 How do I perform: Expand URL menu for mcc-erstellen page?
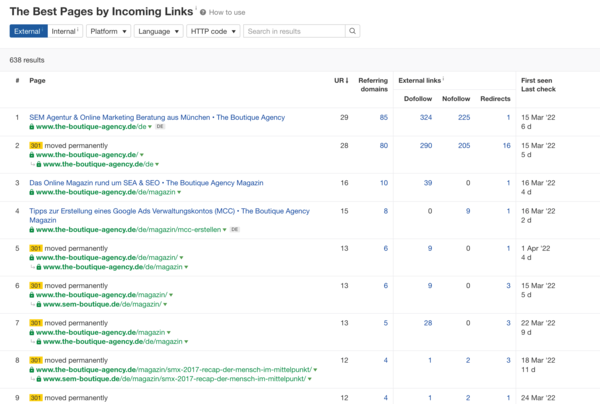pos(225,230)
